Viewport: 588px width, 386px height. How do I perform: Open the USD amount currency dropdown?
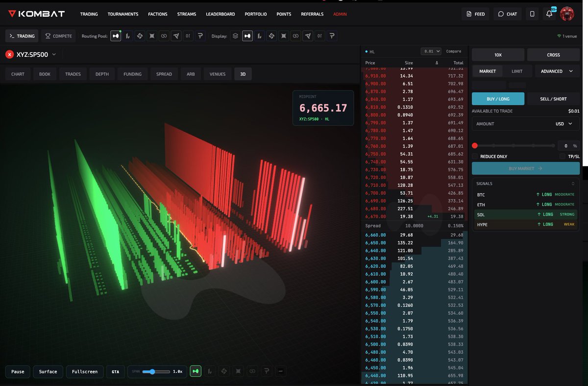coord(563,124)
